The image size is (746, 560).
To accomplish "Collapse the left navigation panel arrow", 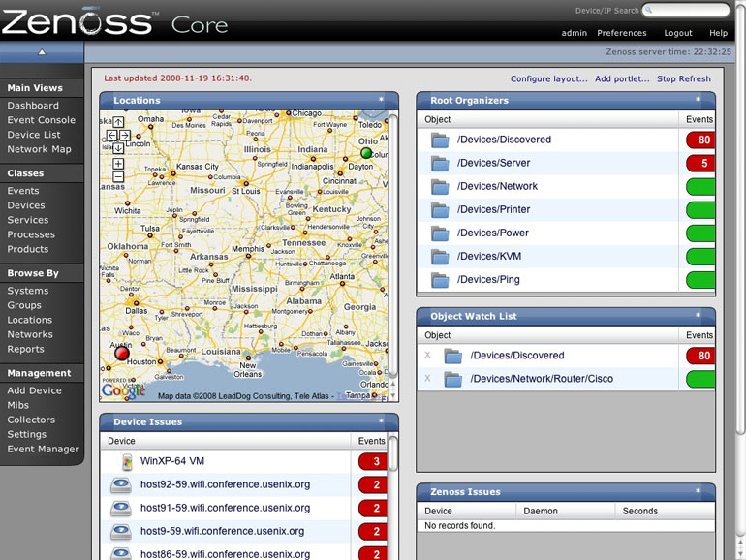I will [42, 52].
